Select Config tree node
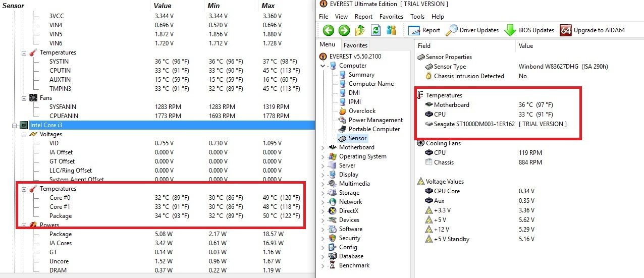Screen dimensions: 644x278 pos(343,247)
